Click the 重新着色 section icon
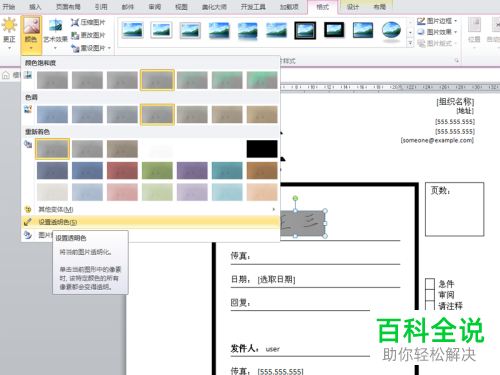Screen dimensions: 500x375 28,144
